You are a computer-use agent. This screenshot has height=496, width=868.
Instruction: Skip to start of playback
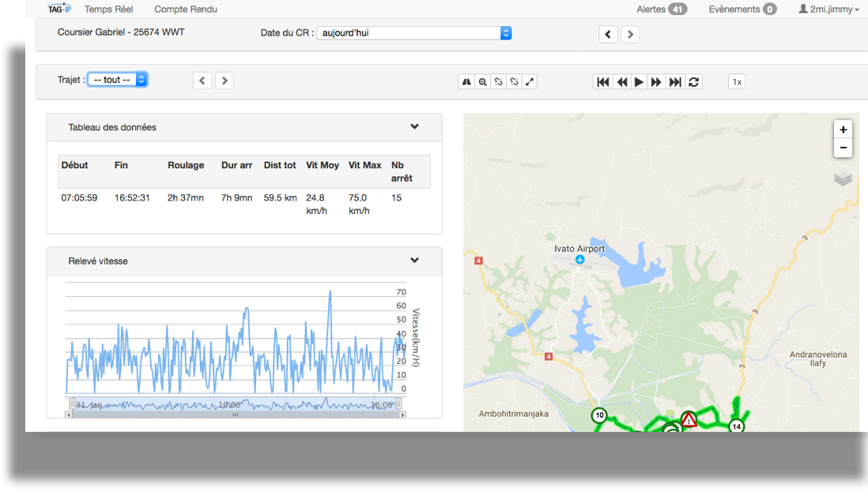(603, 82)
